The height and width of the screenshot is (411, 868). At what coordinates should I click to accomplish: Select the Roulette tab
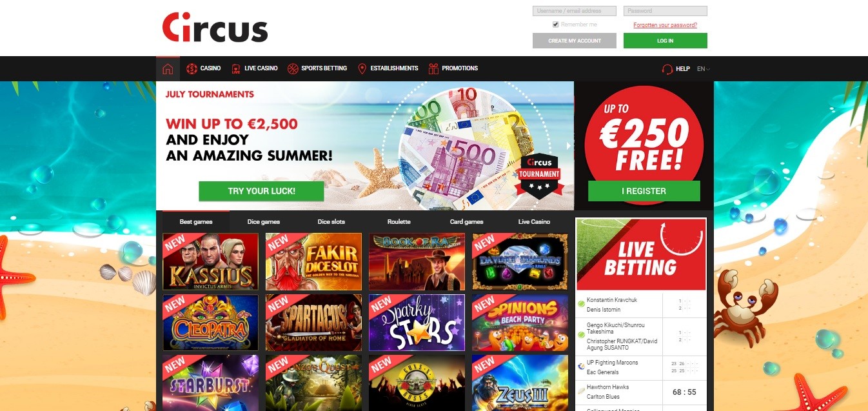click(399, 222)
